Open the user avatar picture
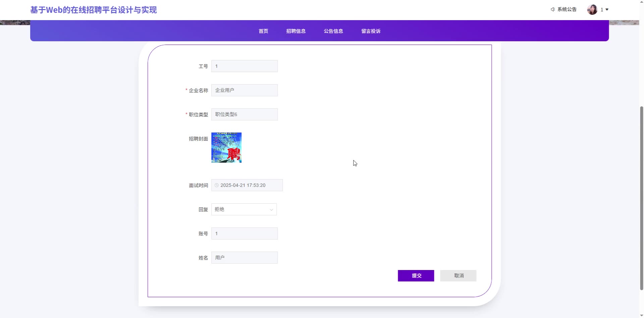 pyautogui.click(x=592, y=9)
